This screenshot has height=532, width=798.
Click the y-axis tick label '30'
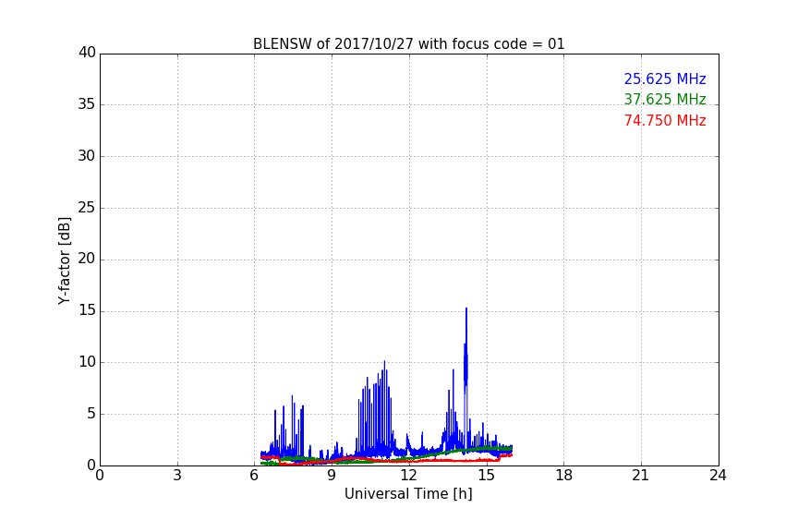(87, 156)
